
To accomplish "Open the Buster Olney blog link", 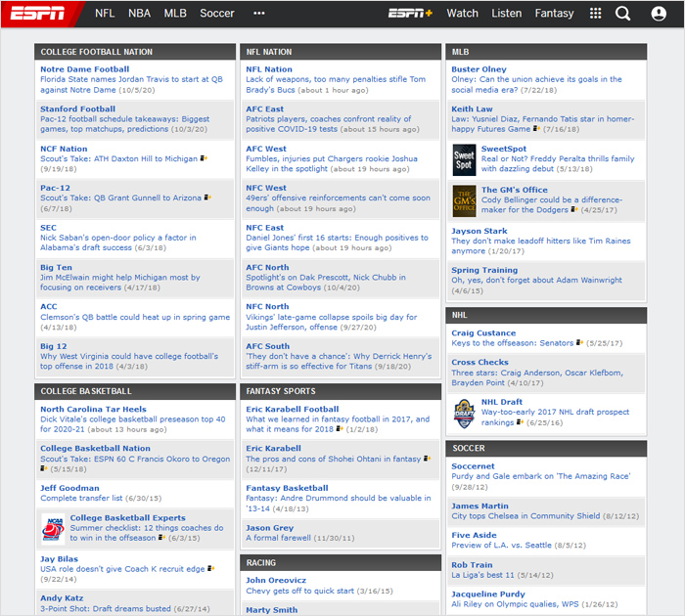I will (479, 69).
